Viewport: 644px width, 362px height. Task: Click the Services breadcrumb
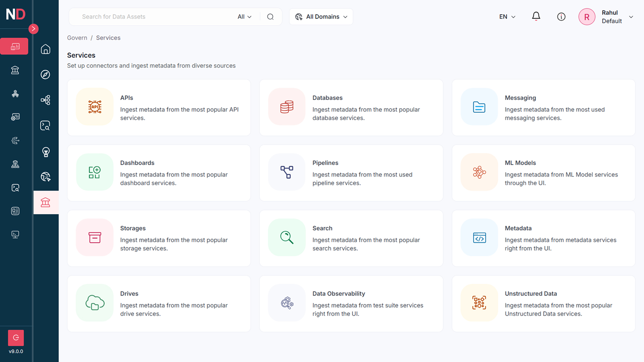point(108,38)
